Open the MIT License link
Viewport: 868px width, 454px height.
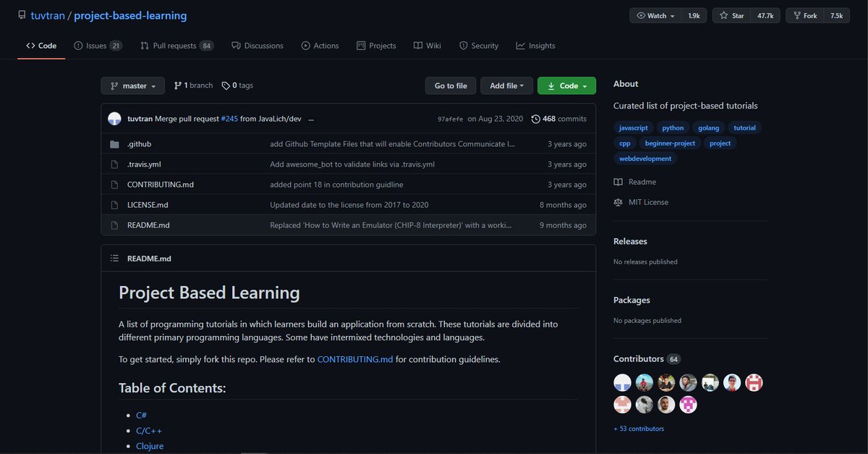click(x=641, y=202)
